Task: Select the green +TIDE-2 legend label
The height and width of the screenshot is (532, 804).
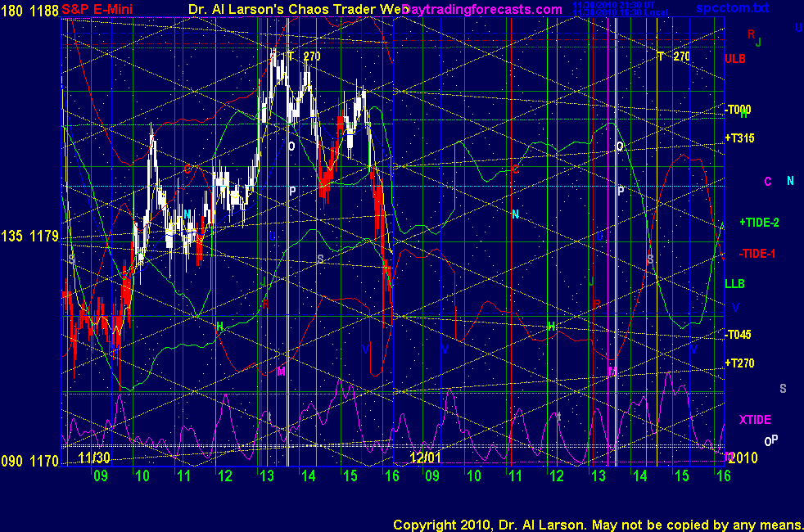Action: coord(759,222)
